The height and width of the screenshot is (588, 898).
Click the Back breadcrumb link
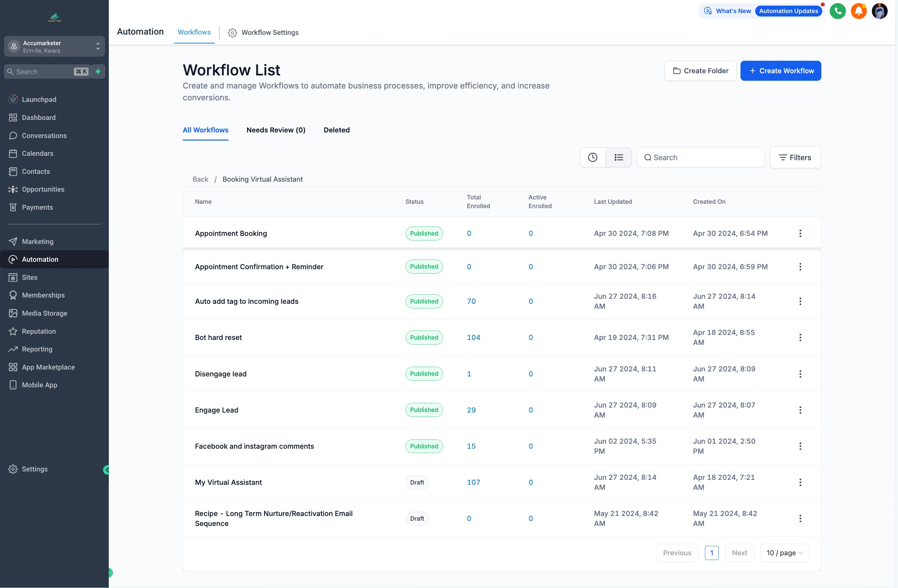click(x=200, y=179)
